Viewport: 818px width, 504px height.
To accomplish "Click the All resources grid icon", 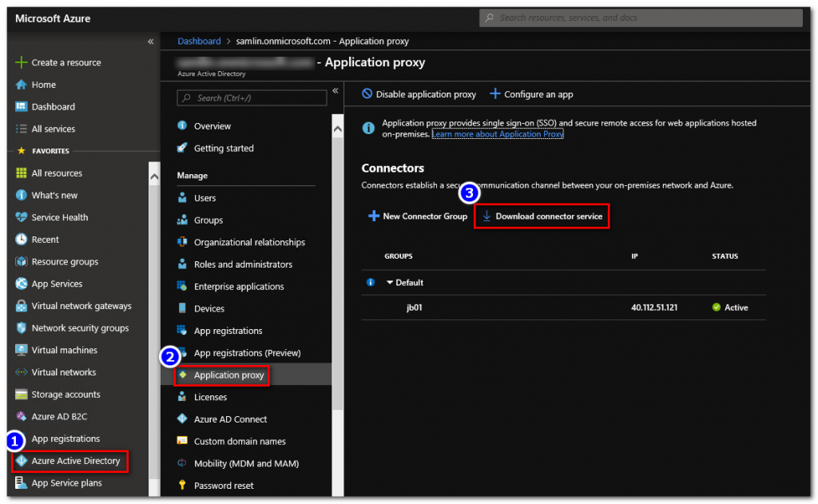I will [21, 173].
